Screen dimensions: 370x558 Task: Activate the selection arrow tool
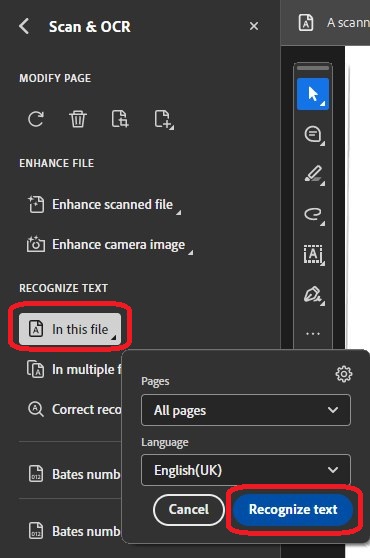tap(313, 94)
